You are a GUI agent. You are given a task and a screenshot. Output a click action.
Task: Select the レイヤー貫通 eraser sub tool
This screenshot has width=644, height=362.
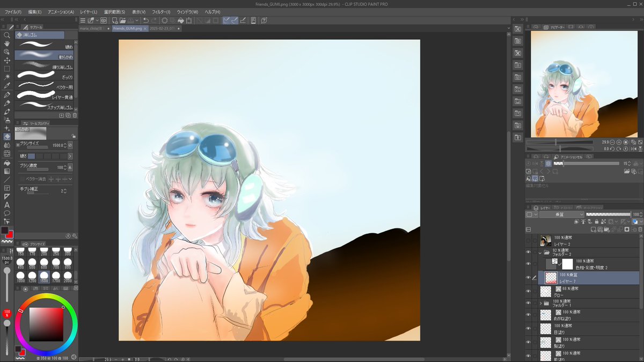pos(45,96)
